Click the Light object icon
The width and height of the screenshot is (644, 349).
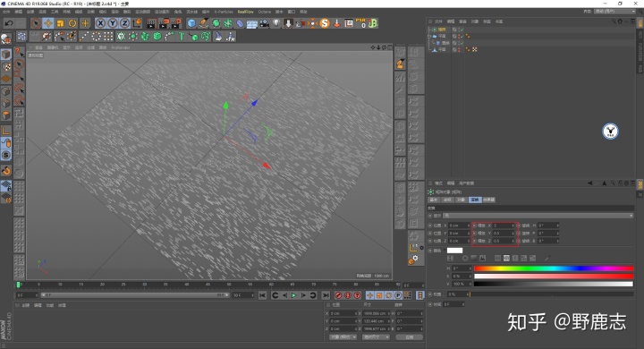276,23
